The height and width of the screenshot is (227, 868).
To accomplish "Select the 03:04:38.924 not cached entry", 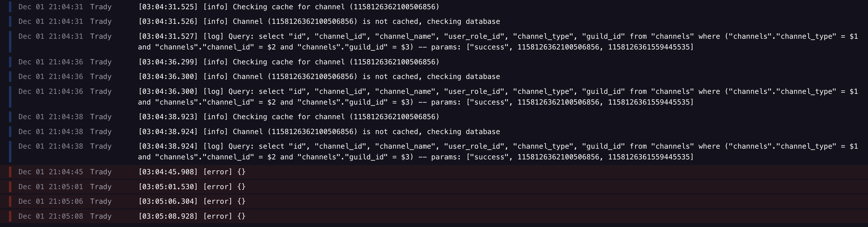I will click(434, 132).
